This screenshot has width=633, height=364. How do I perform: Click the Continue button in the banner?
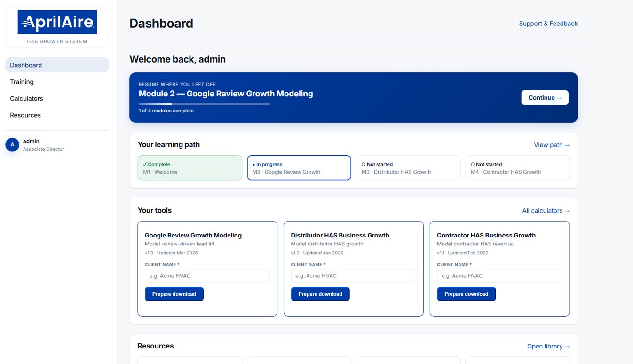(545, 98)
